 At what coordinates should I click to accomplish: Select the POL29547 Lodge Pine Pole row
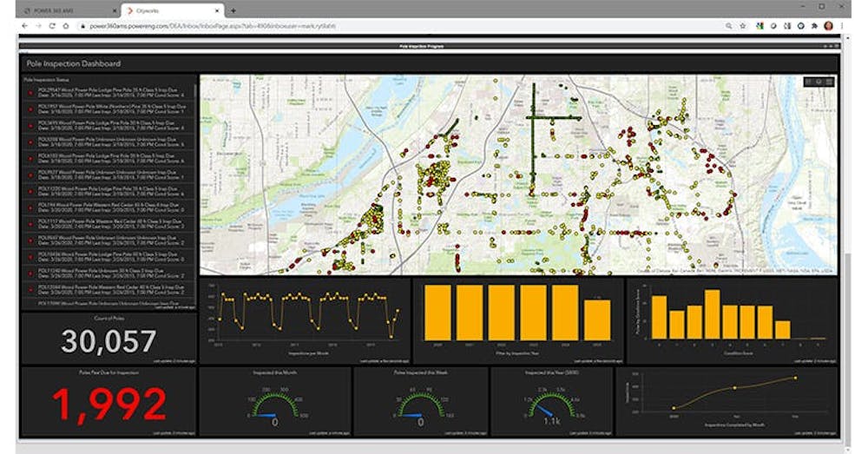[x=108, y=93]
